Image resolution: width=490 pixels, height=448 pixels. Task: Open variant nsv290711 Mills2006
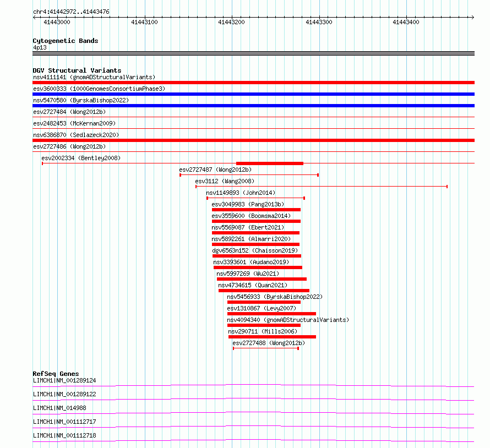tap(263, 331)
